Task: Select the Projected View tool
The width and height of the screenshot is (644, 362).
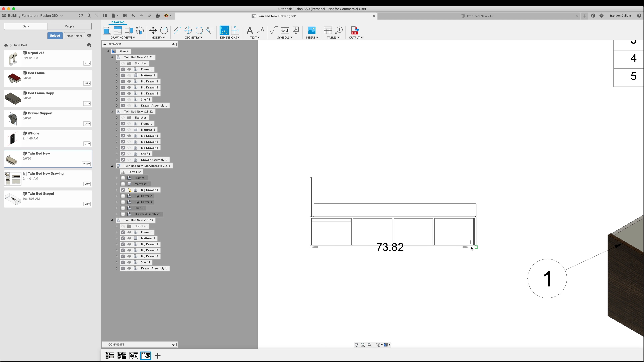Action: click(x=118, y=31)
